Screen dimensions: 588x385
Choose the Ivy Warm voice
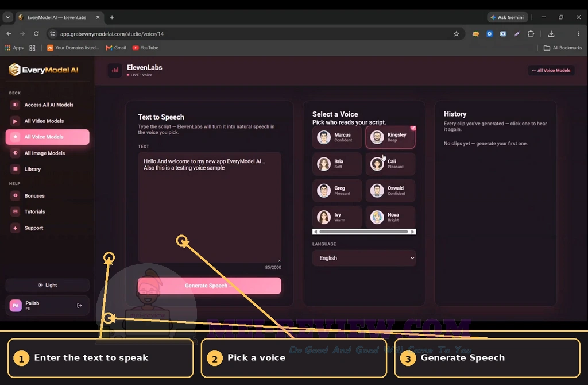pyautogui.click(x=337, y=217)
